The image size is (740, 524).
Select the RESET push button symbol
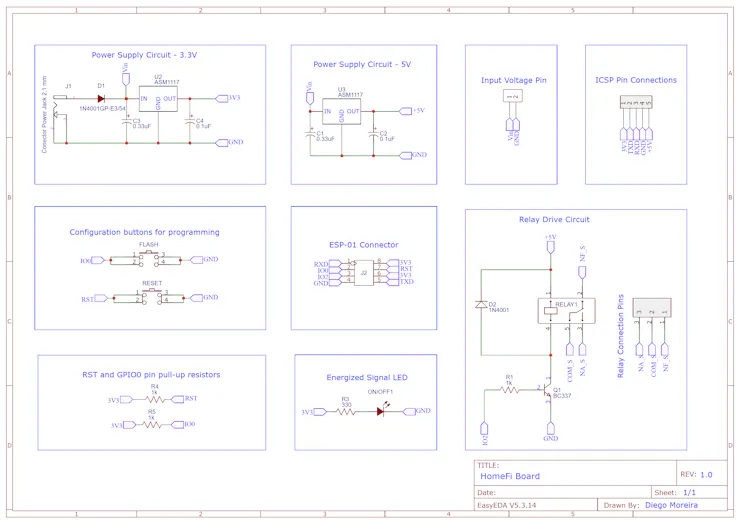pos(152,296)
